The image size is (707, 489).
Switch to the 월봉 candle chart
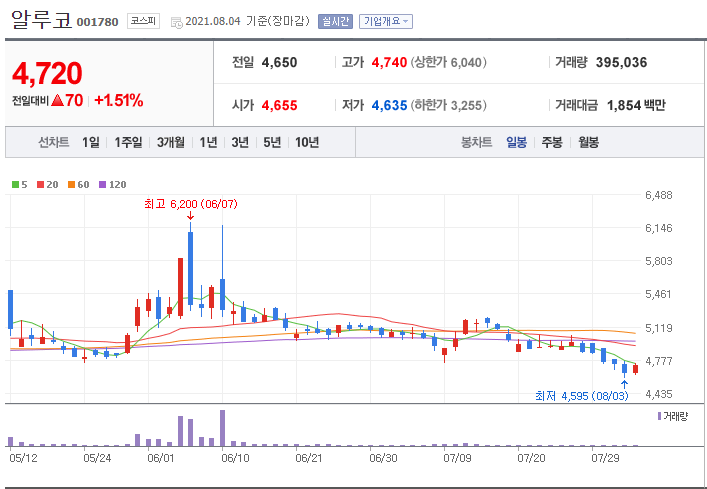click(588, 143)
